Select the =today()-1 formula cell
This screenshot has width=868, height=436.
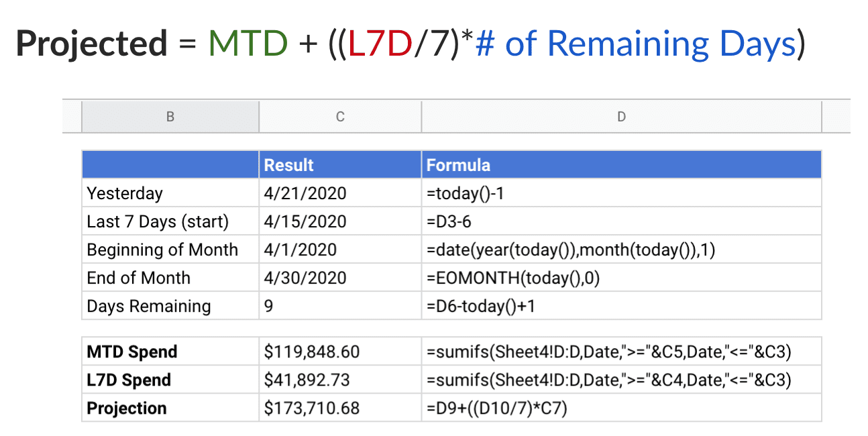pyautogui.click(x=621, y=193)
